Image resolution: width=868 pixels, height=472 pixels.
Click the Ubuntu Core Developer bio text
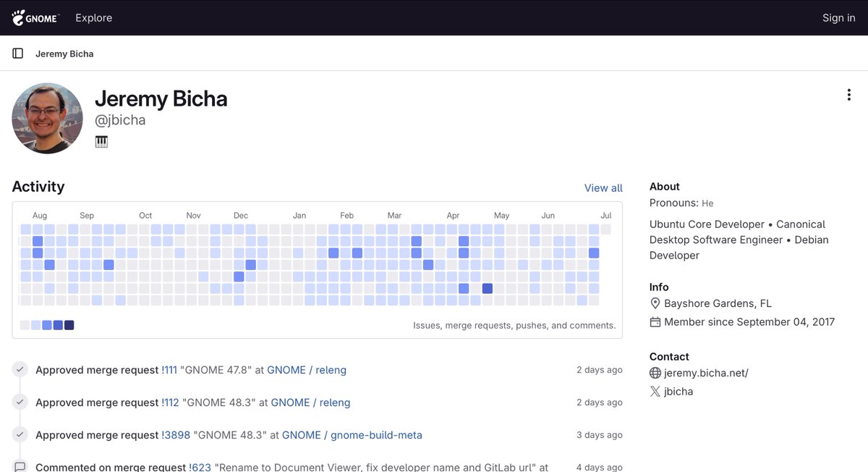(x=739, y=240)
